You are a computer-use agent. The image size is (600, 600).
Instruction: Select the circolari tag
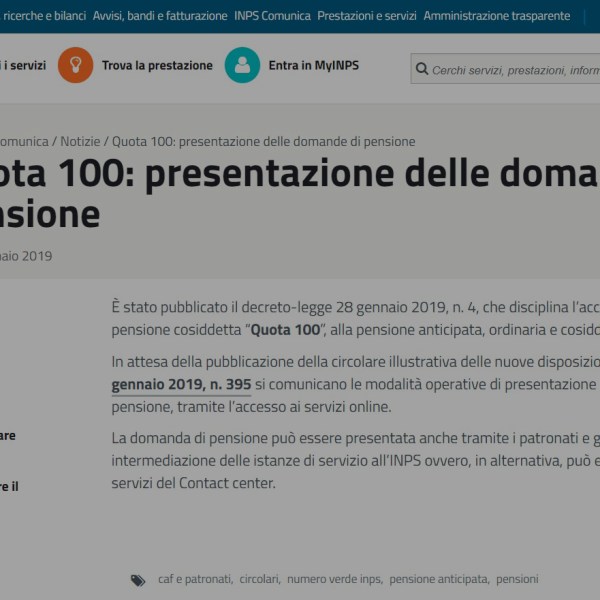(x=259, y=579)
